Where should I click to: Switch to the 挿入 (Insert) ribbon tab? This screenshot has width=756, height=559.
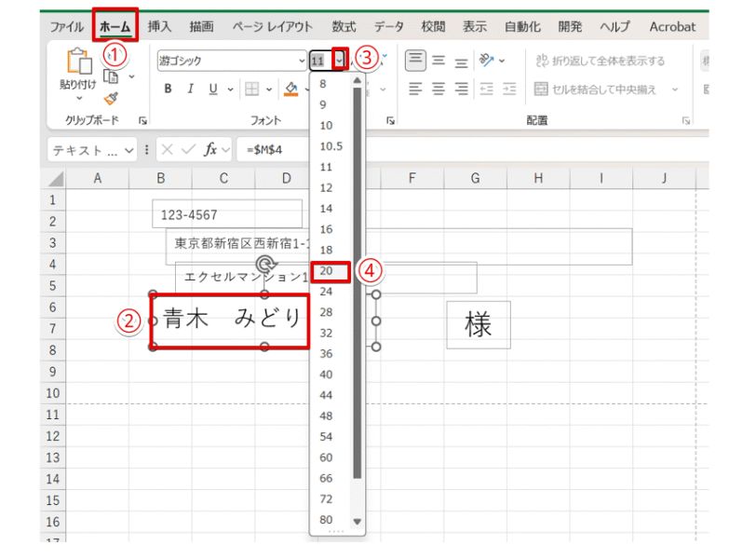(x=159, y=26)
